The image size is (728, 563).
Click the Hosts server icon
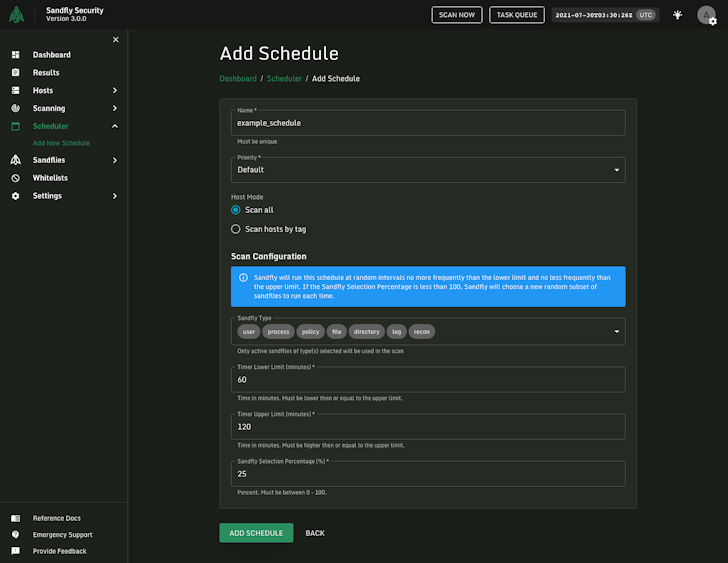click(15, 91)
